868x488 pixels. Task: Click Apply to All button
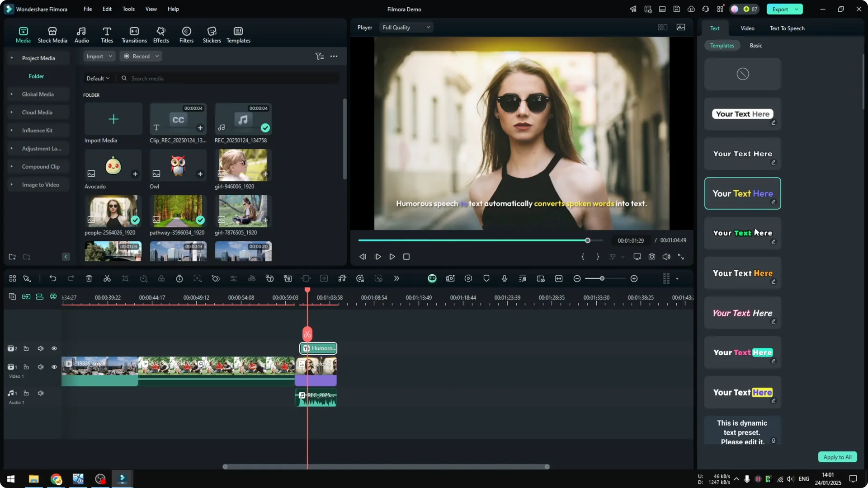[x=837, y=457]
